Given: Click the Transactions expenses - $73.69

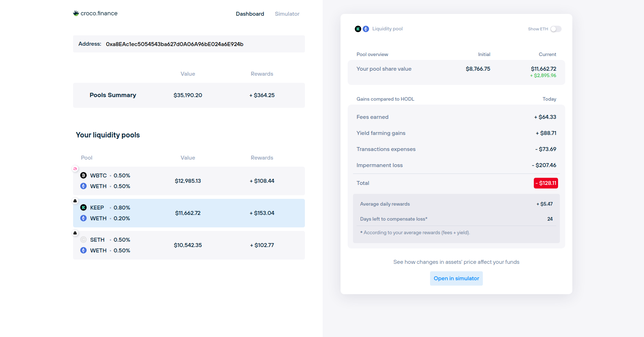Looking at the screenshot, I should [x=546, y=149].
